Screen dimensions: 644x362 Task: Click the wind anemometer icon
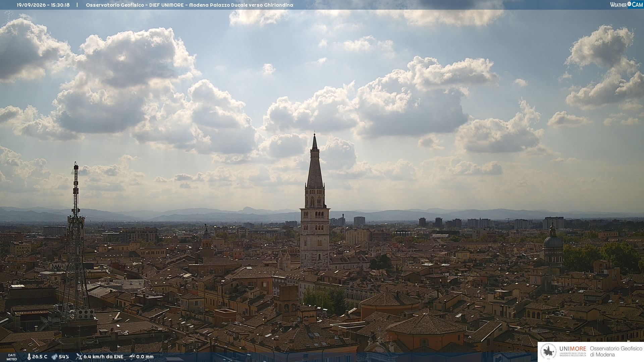click(x=79, y=357)
